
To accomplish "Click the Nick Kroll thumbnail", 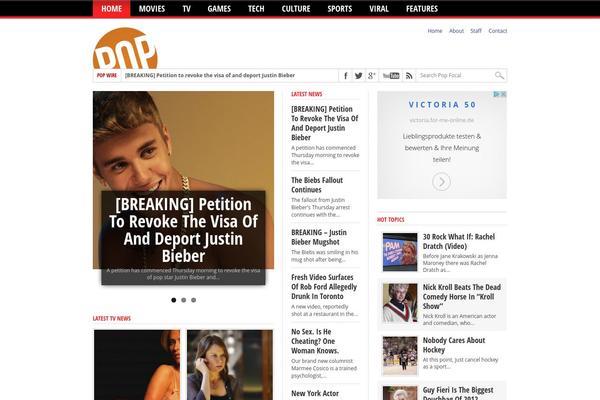I will pyautogui.click(x=400, y=303).
